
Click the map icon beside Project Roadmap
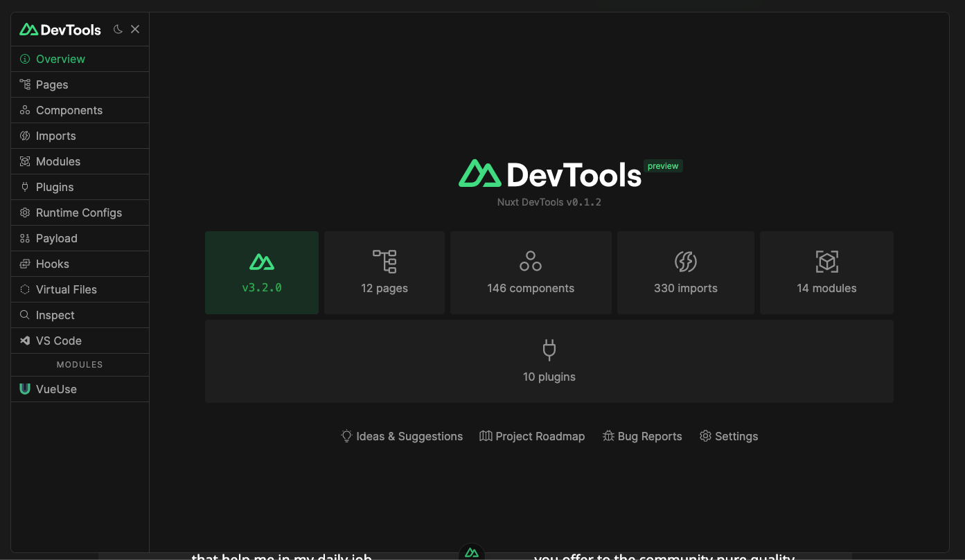tap(486, 436)
